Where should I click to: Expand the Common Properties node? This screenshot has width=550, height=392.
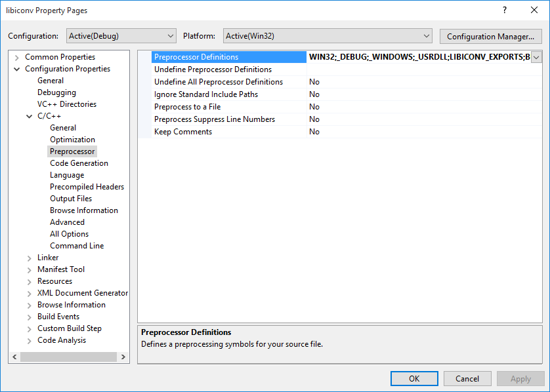coord(16,57)
